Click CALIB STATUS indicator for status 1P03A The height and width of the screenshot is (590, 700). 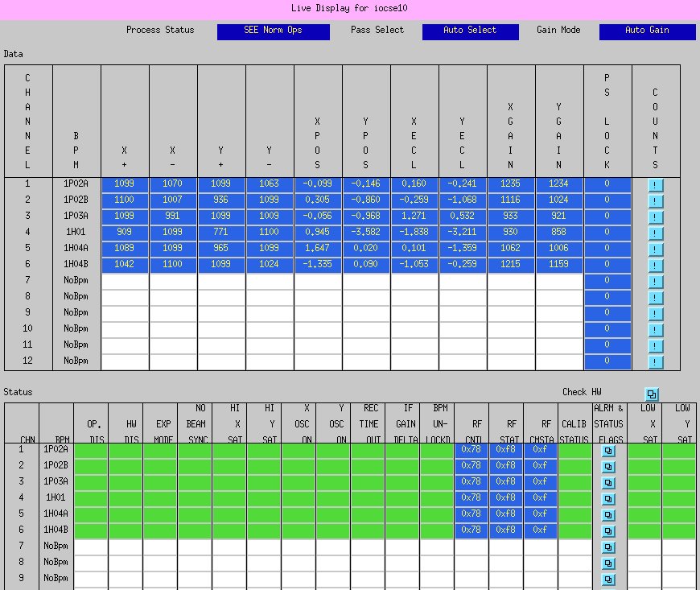[575, 483]
